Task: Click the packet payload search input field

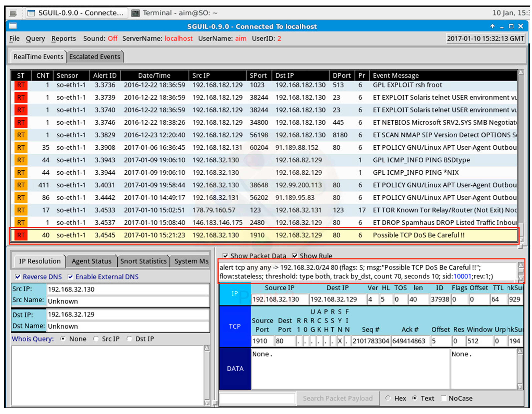Action: point(257,399)
